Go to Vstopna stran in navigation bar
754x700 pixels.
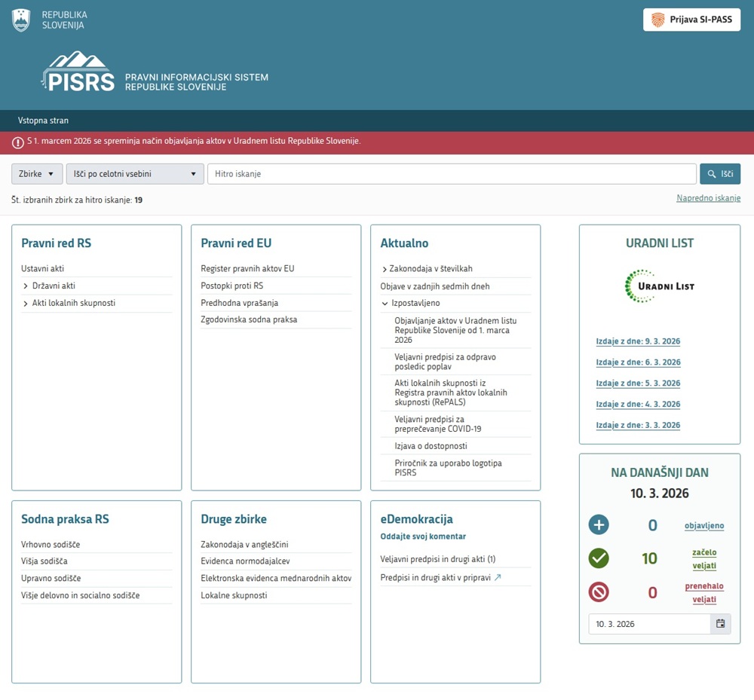(x=43, y=121)
